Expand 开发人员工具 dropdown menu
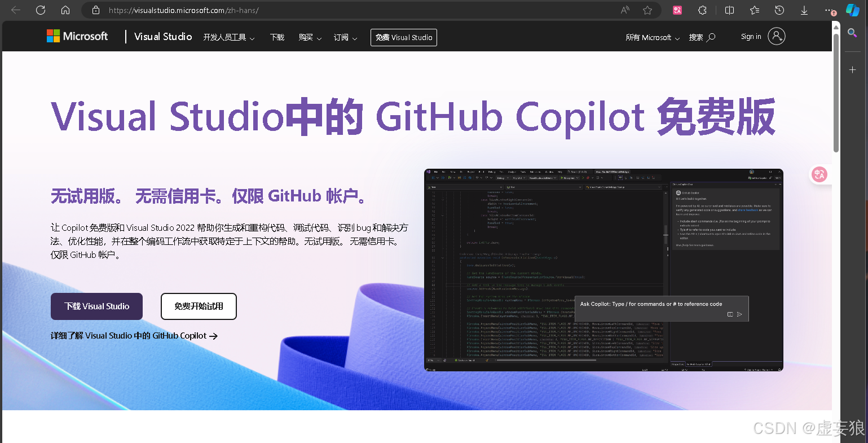Image resolution: width=868 pixels, height=443 pixels. [229, 37]
